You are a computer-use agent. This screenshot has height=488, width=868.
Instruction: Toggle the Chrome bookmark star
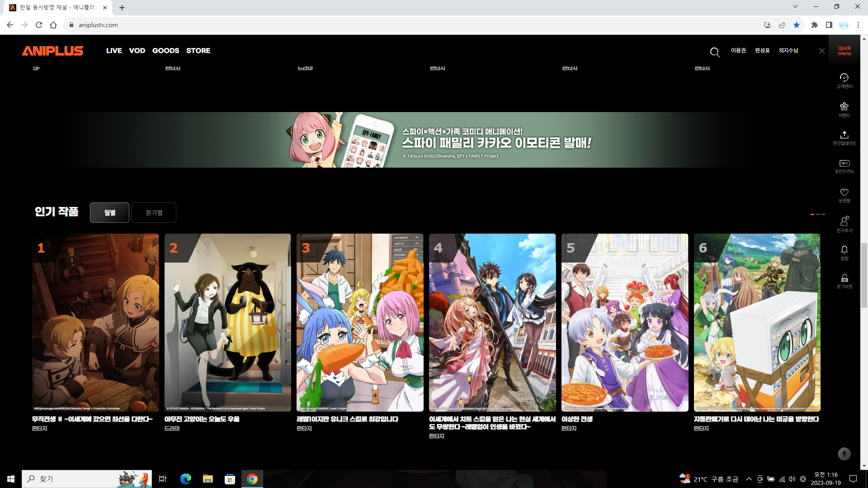[797, 25]
